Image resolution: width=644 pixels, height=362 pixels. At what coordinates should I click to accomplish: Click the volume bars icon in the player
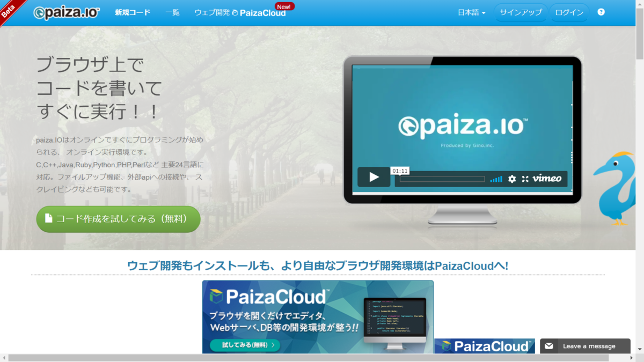pos(496,179)
